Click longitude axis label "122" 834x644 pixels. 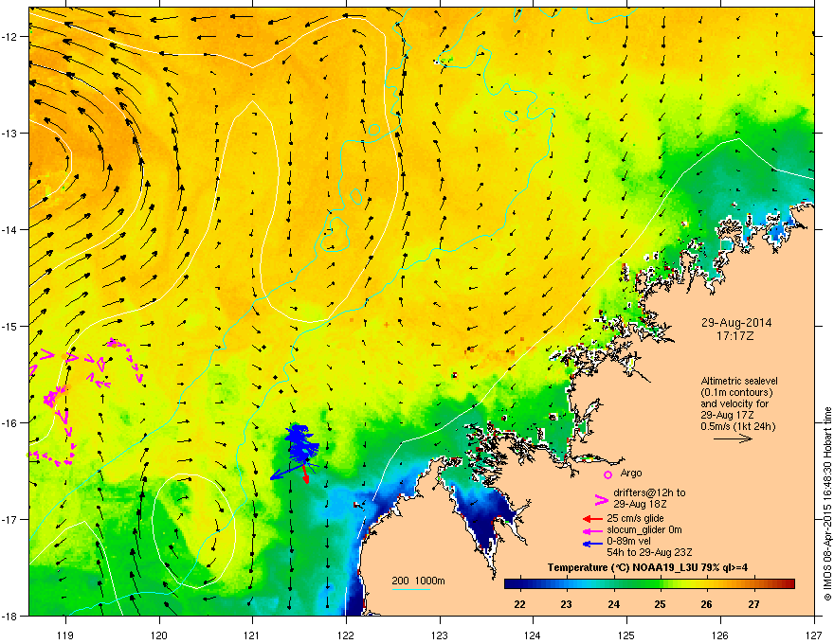[x=346, y=635]
